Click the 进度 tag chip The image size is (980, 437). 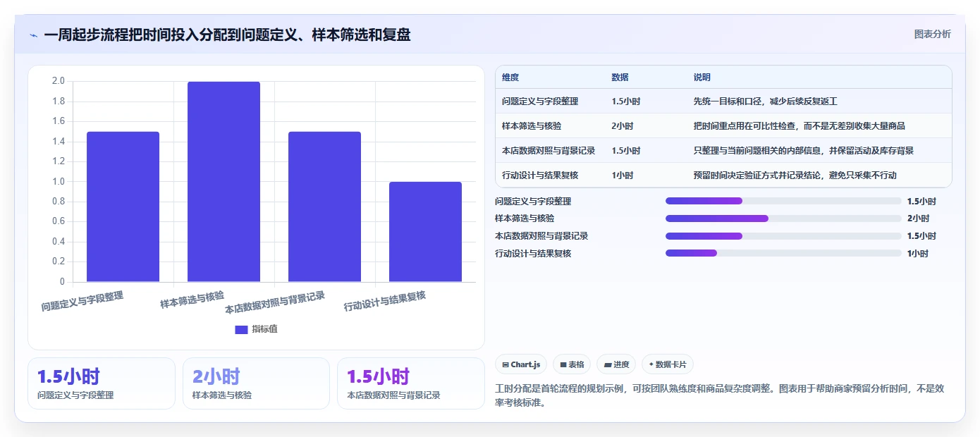(x=616, y=364)
